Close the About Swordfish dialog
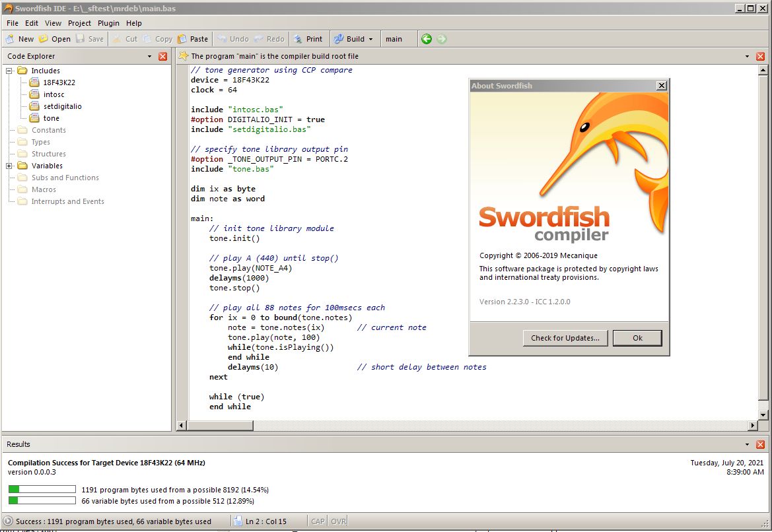The height and width of the screenshot is (532, 772). click(662, 86)
